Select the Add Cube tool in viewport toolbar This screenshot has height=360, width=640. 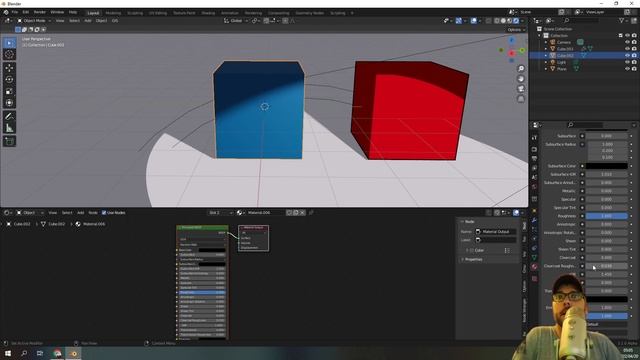[9, 142]
